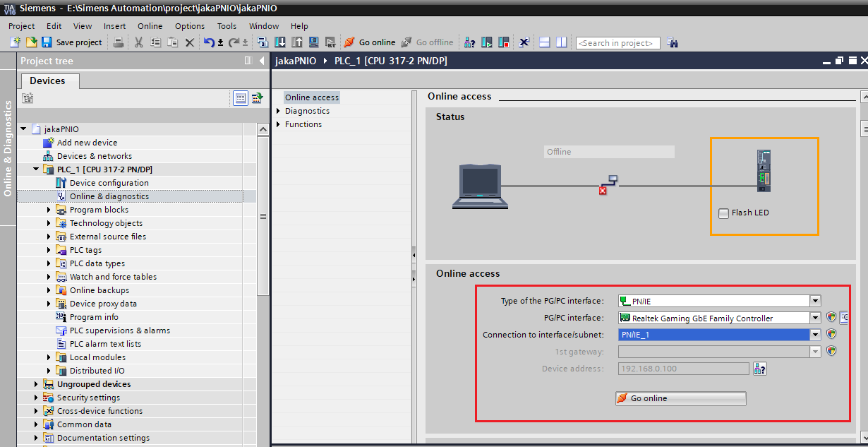Viewport: 868px width, 447px height.
Task: Open the PG/PC interface dropdown list
Action: click(815, 318)
